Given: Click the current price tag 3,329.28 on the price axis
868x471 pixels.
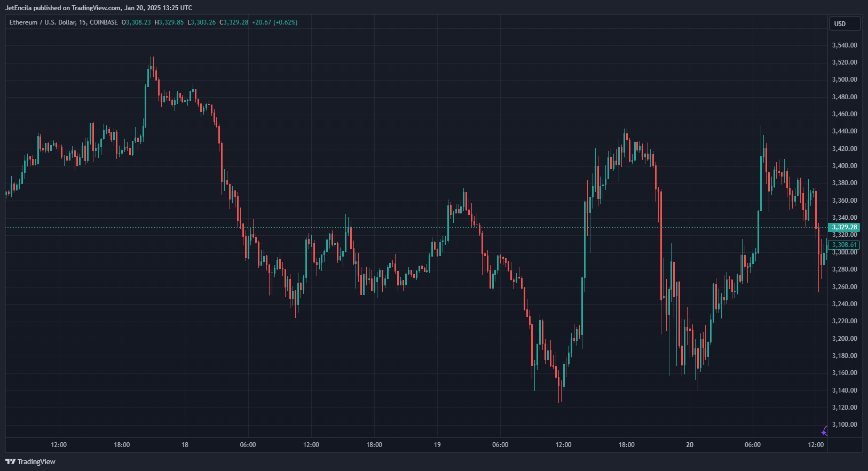Looking at the screenshot, I should (x=844, y=227).
